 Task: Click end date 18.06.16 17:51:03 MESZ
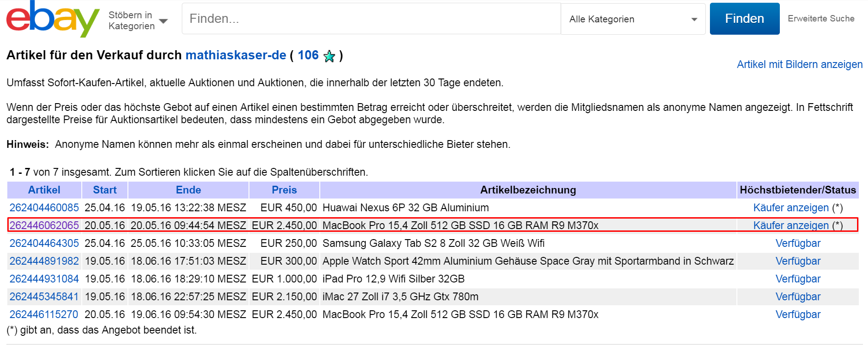coord(189,261)
